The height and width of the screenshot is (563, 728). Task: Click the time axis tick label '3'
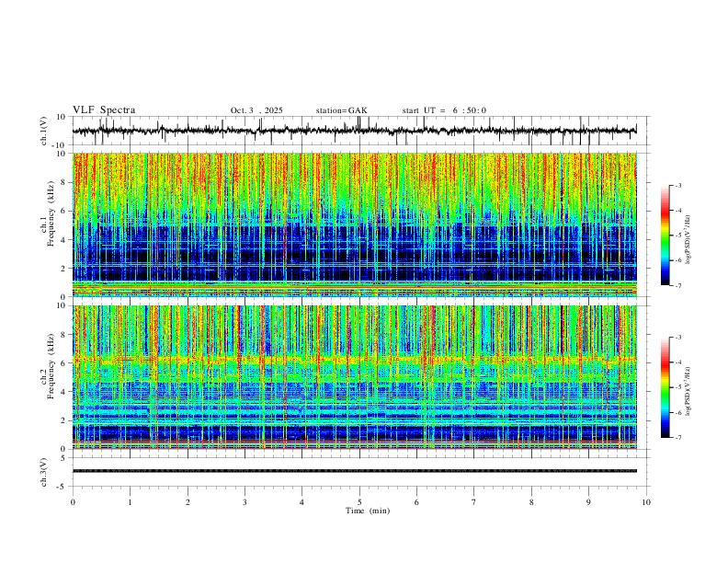click(245, 502)
